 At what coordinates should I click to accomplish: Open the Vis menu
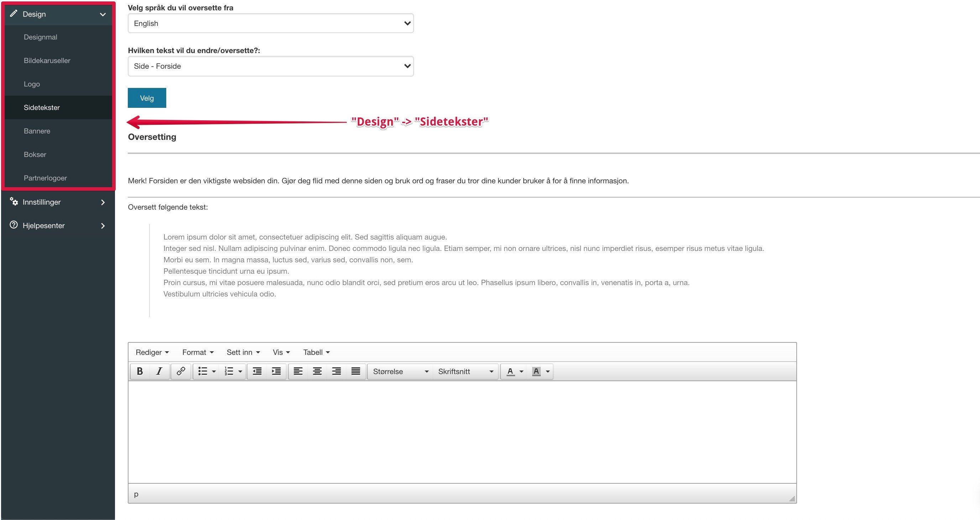click(x=281, y=352)
